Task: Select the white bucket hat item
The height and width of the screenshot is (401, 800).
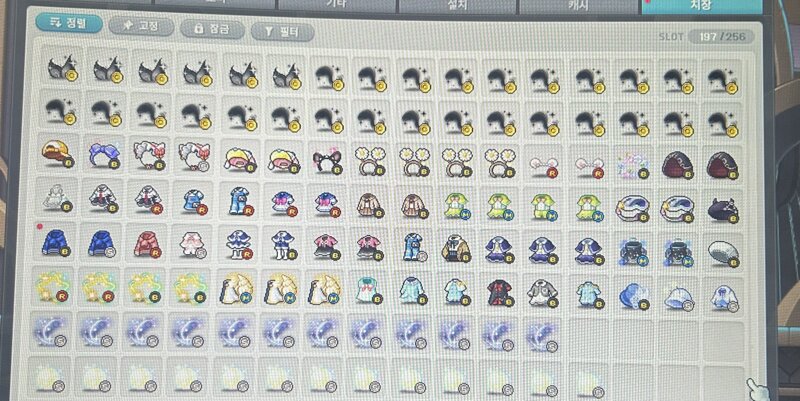Action: tap(678, 296)
